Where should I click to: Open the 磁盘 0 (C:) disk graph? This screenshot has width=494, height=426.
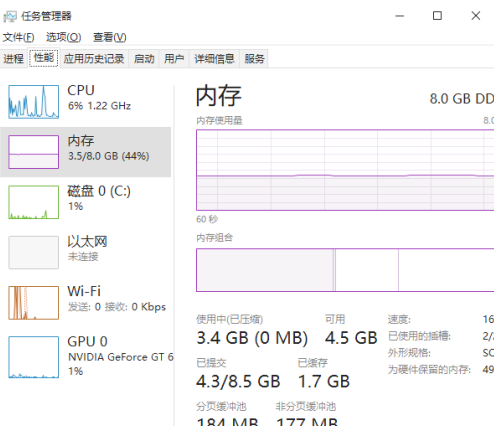click(x=34, y=202)
